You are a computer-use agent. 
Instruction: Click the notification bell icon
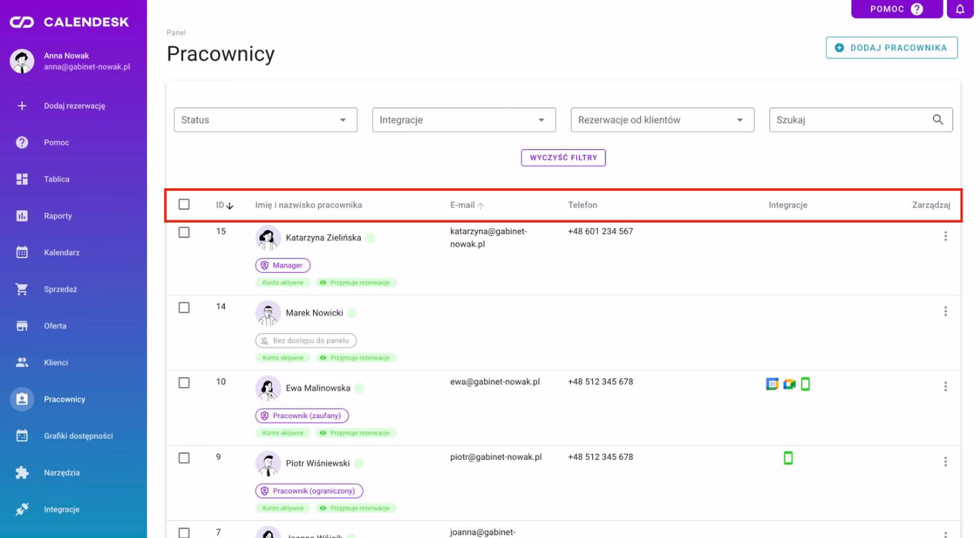[959, 9]
